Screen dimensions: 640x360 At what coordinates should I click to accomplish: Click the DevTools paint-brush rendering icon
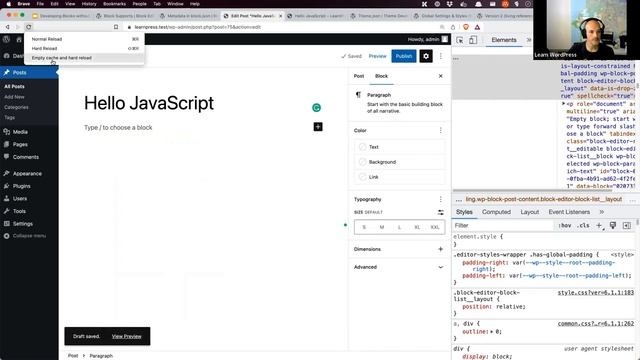[613, 225]
